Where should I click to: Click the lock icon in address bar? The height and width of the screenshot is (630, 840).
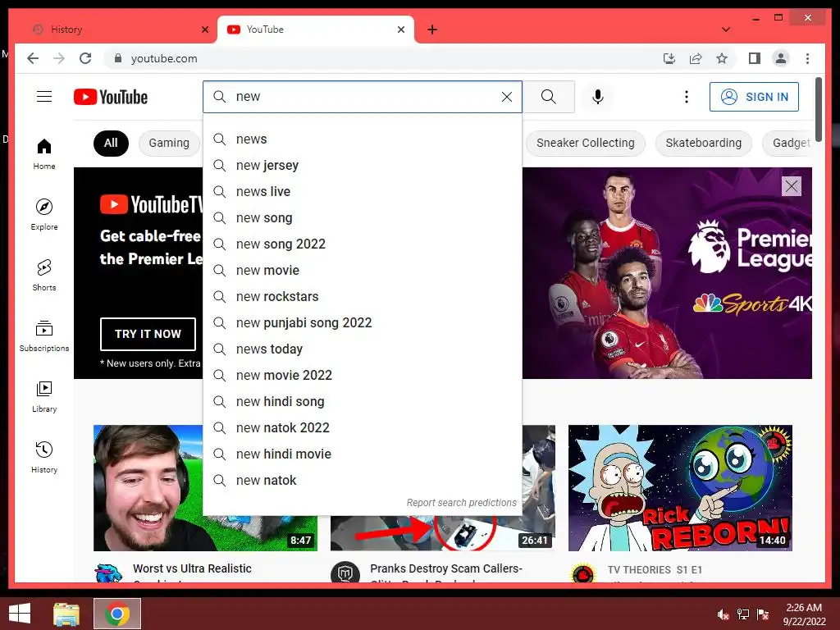[118, 58]
